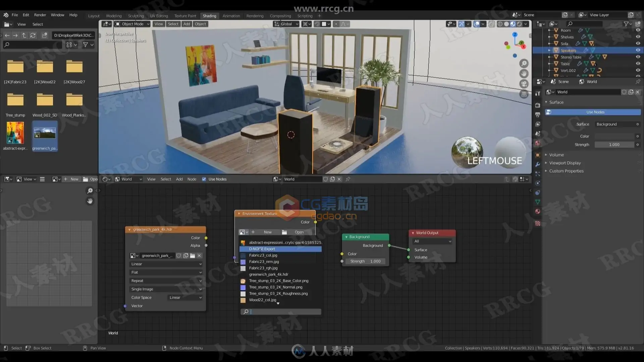This screenshot has width=644, height=362.
Task: Open the Repeat extension dropdown on node
Action: pyautogui.click(x=166, y=281)
